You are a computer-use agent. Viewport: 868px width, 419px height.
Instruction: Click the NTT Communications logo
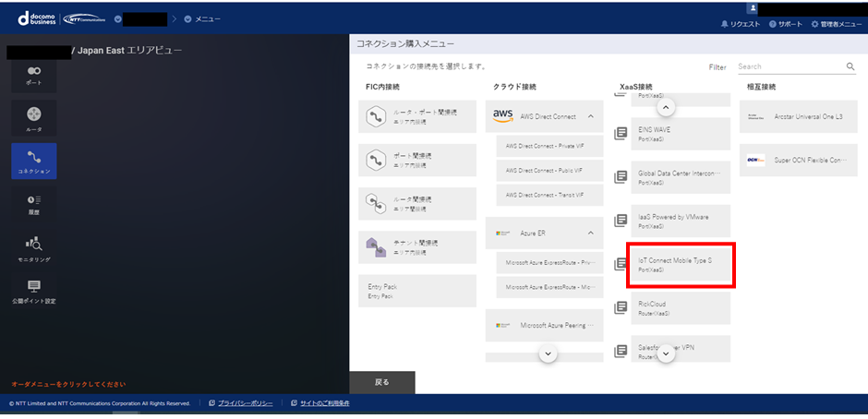point(85,18)
